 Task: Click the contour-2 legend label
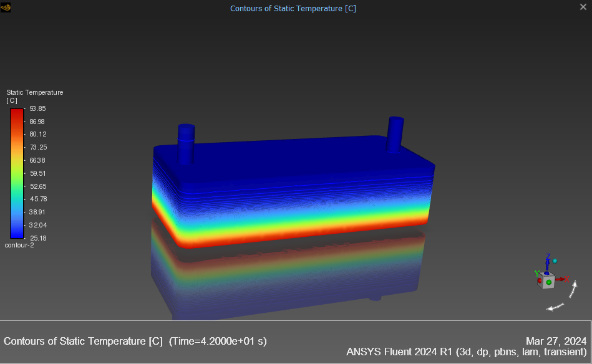click(x=19, y=245)
